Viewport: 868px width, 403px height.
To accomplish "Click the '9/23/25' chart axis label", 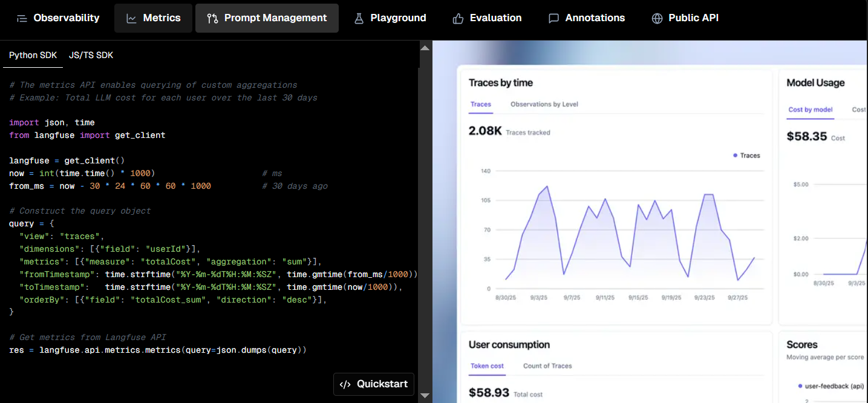I will coord(705,298).
